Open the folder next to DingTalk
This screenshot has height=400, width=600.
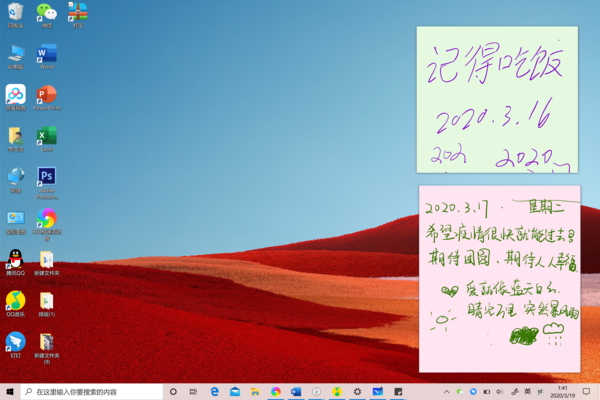pyautogui.click(x=47, y=348)
